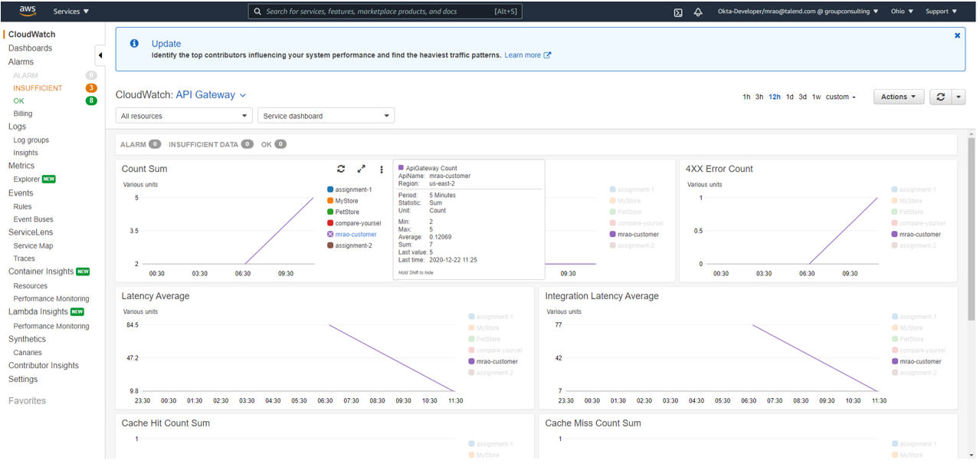
Task: View the INSUFFICIENT alarms count badge
Action: (x=92, y=87)
